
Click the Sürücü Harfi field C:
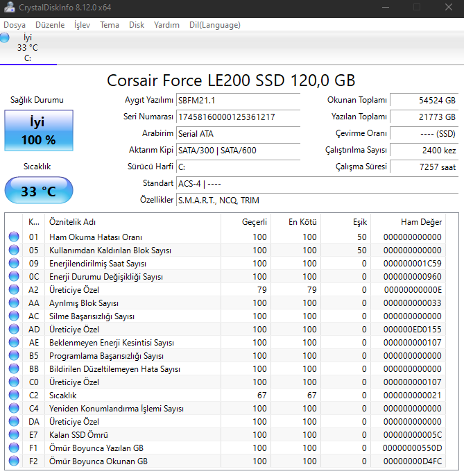tap(238, 167)
